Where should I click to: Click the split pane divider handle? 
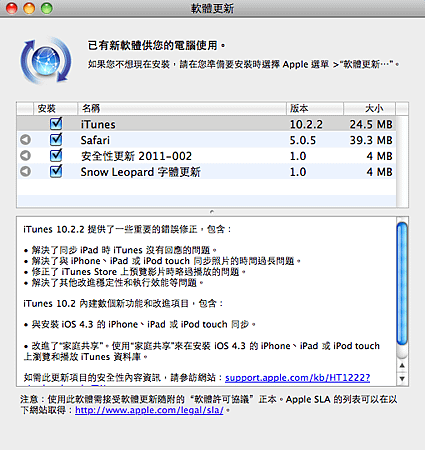pyautogui.click(x=212, y=212)
